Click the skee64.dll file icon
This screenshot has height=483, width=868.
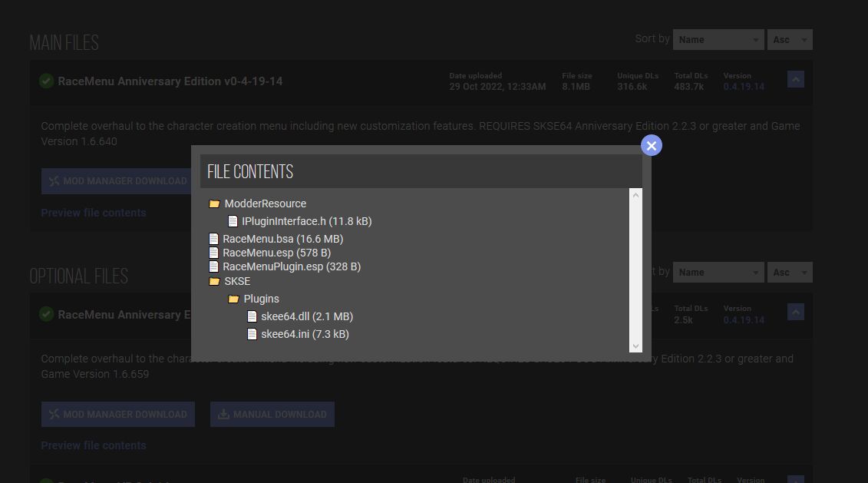(252, 316)
